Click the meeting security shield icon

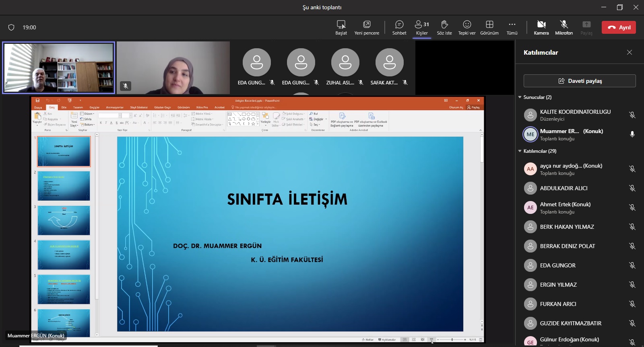pos(11,27)
